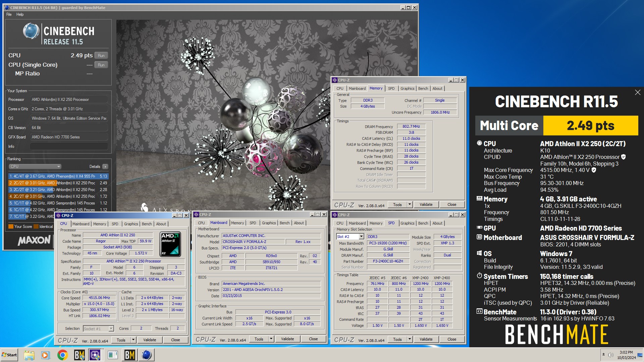
Task: Click the brown Identical legend swatch
Action: [x=36, y=227]
